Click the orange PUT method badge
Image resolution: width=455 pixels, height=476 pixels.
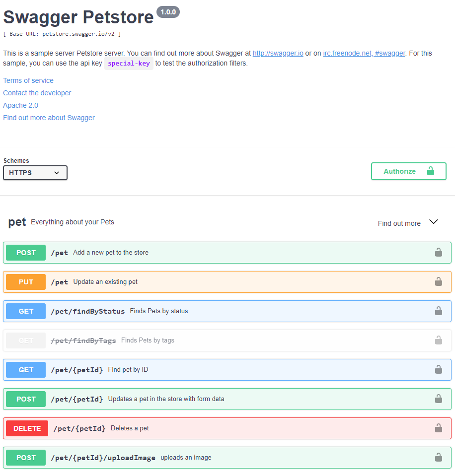[26, 282]
